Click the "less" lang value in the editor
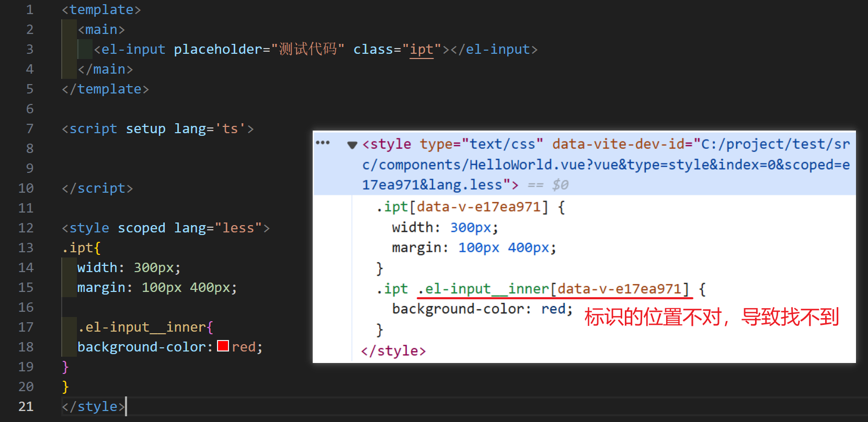868x422 pixels. 238,228
